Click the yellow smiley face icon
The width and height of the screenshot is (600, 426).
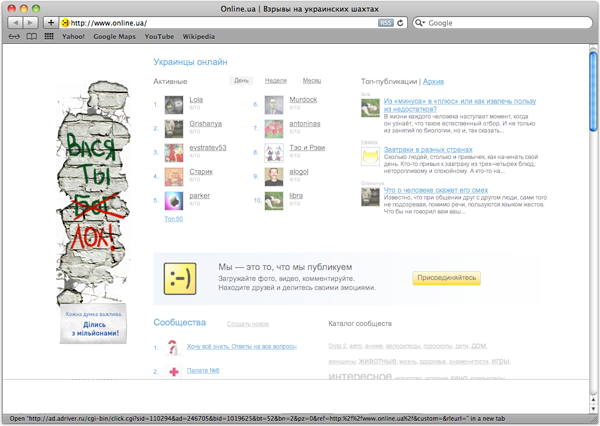180,278
